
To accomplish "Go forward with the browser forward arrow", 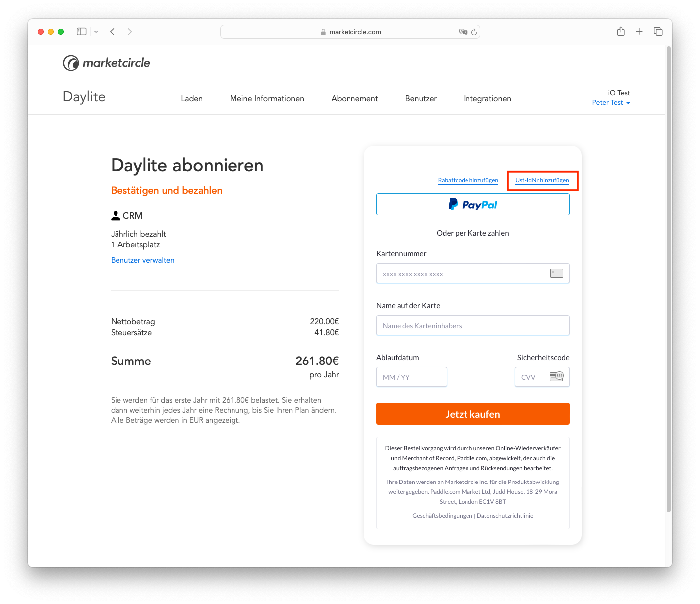I will (130, 32).
